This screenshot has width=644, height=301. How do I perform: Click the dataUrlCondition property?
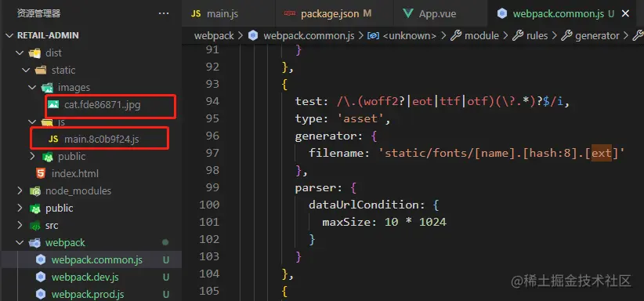pos(363,205)
